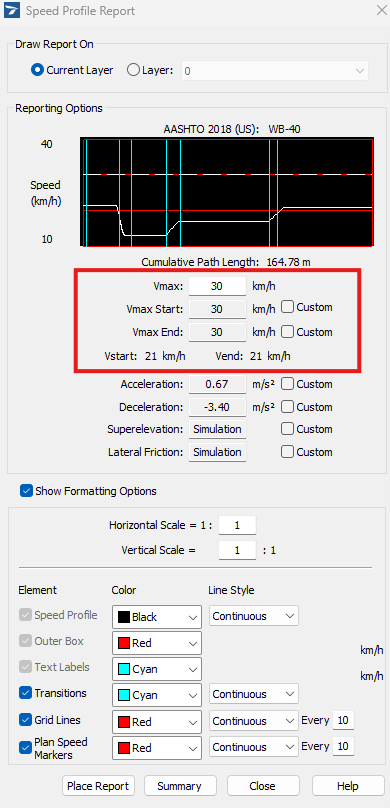Click the red Outer Box color swatch
The width and height of the screenshot is (390, 808).
tap(124, 643)
